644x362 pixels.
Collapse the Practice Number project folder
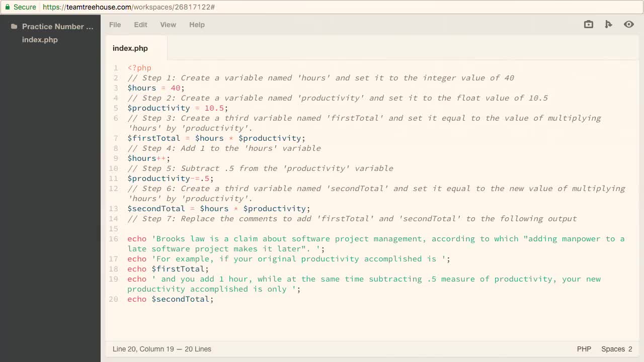tap(57, 26)
